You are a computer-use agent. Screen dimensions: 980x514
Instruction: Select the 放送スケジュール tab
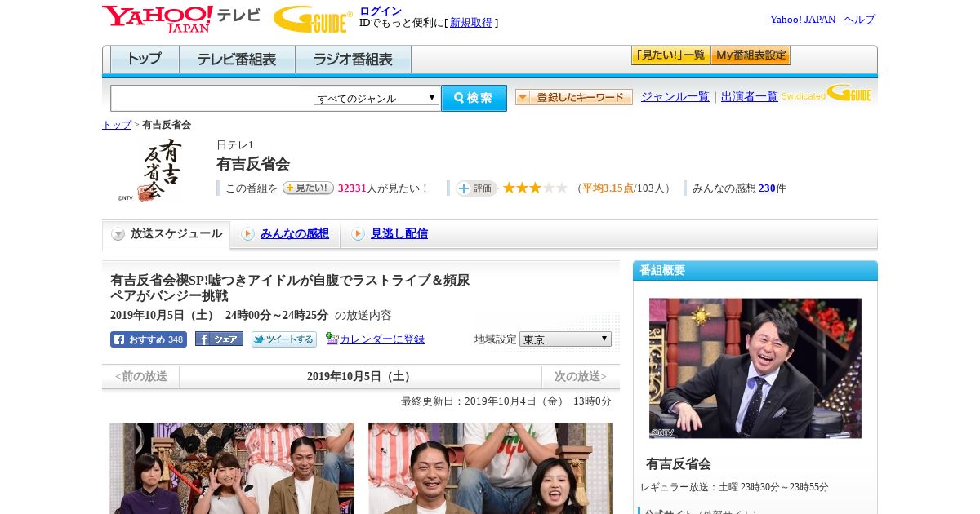tap(166, 234)
